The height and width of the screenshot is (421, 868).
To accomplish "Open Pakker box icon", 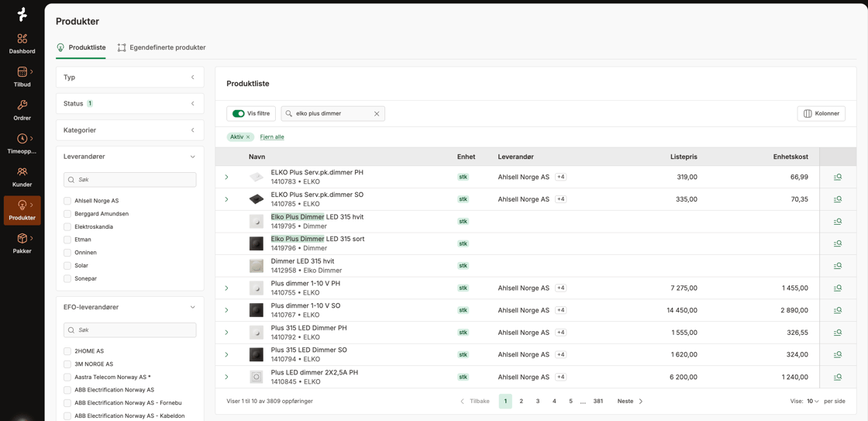I will [x=22, y=238].
